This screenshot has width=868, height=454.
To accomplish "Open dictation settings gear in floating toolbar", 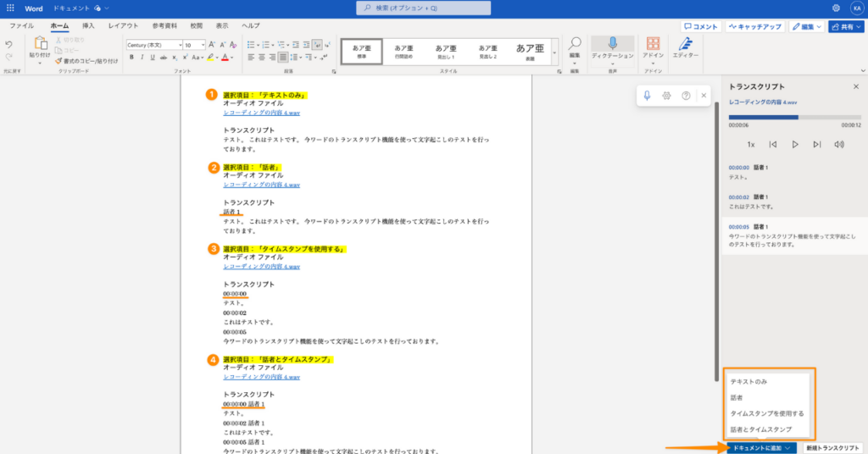I will pyautogui.click(x=666, y=96).
